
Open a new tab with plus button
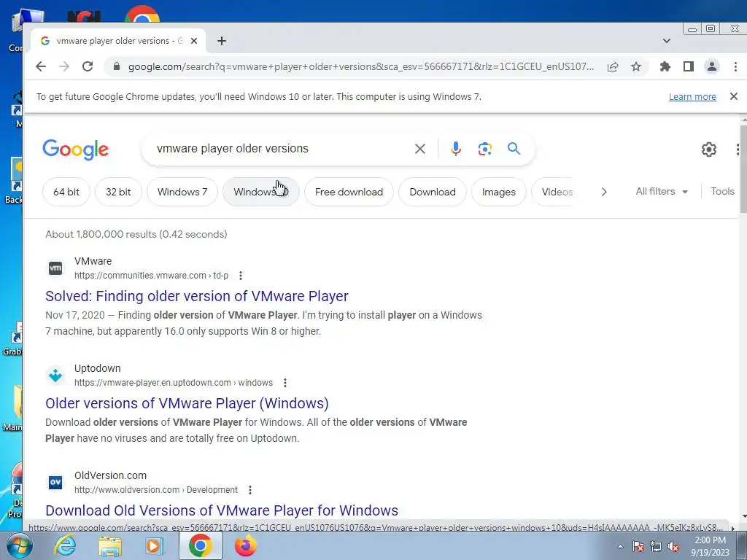click(x=222, y=41)
